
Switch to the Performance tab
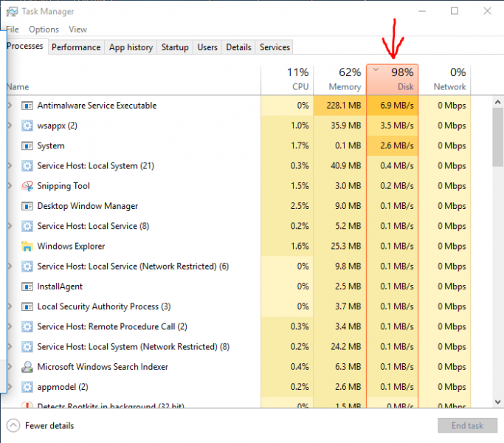pos(76,47)
